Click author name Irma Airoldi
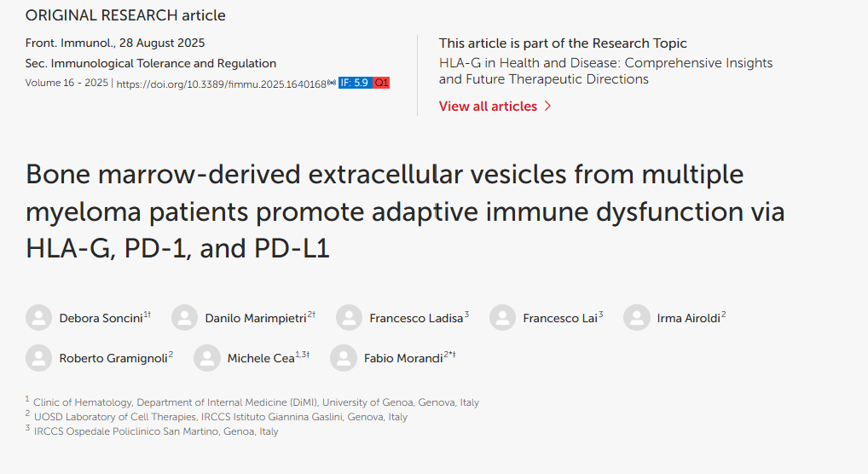Image resolution: width=868 pixels, height=474 pixels. pyautogui.click(x=688, y=318)
